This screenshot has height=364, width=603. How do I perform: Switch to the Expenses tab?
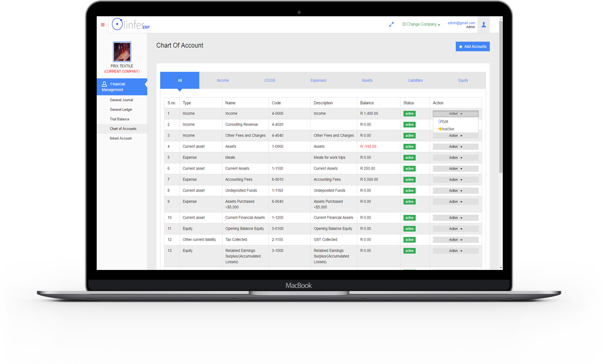point(319,80)
